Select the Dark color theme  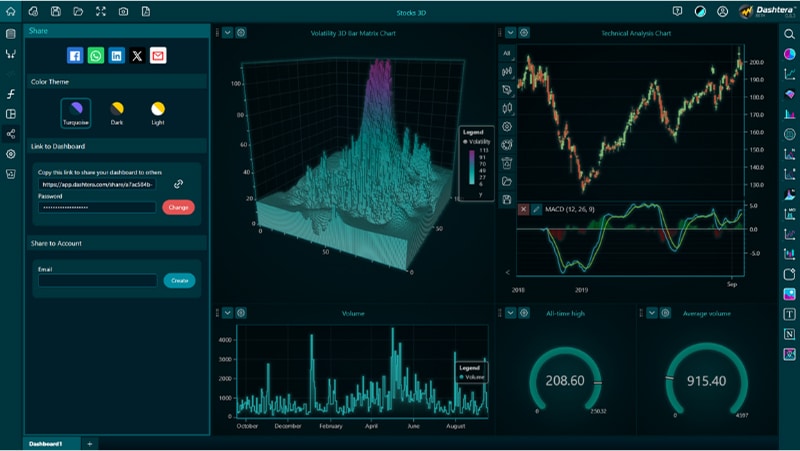pyautogui.click(x=117, y=108)
